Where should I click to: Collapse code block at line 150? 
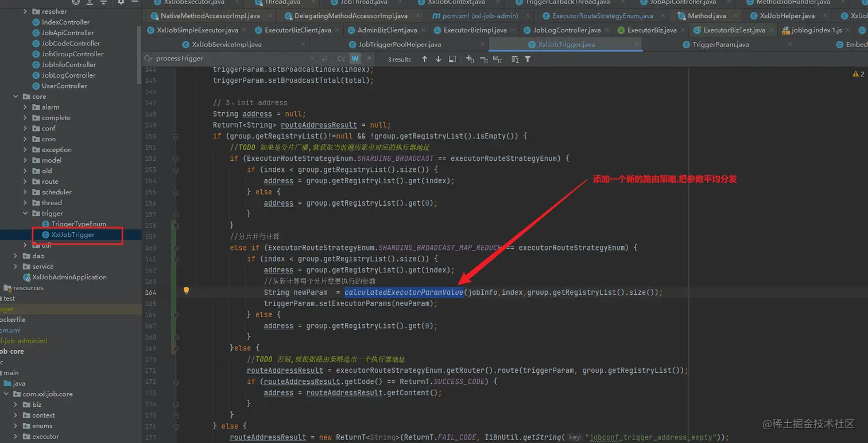(x=176, y=136)
